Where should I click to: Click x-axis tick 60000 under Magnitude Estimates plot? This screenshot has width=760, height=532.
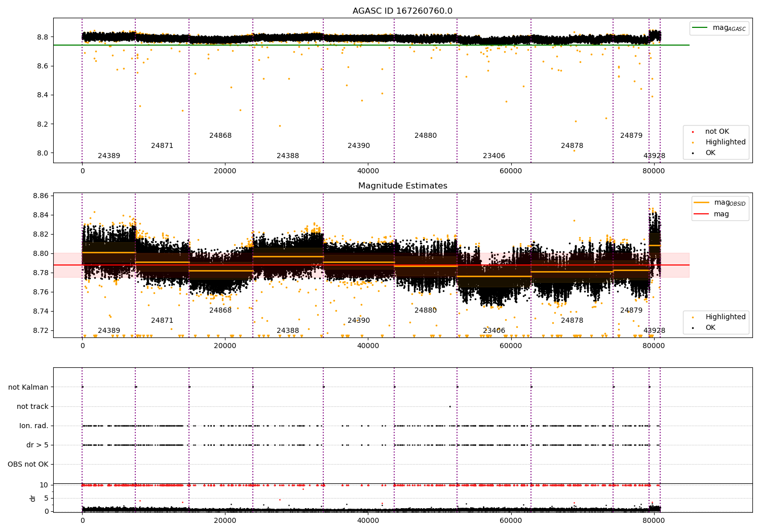click(x=511, y=346)
